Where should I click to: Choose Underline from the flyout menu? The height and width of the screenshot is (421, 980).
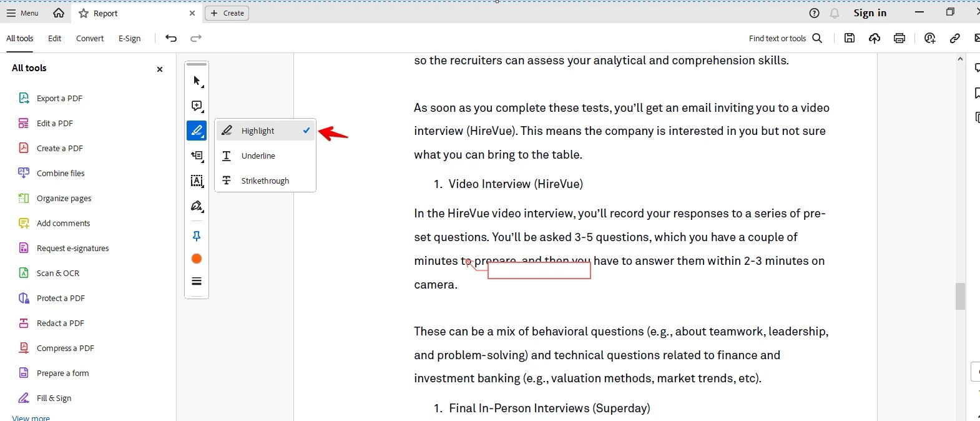tap(265, 156)
